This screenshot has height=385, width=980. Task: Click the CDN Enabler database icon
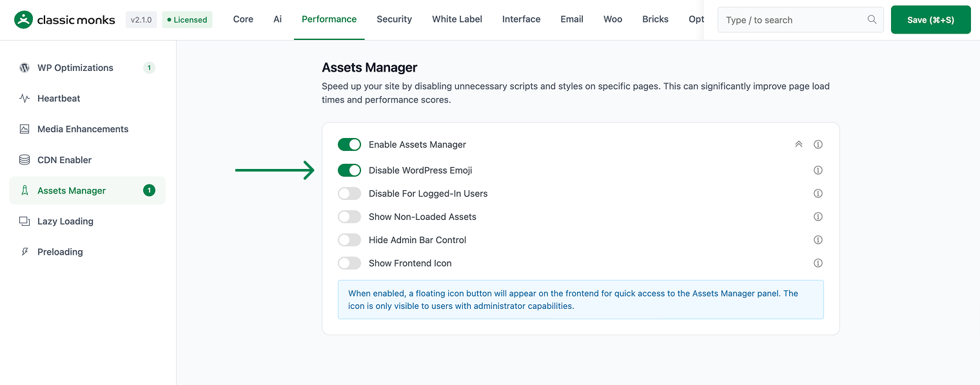click(x=24, y=160)
